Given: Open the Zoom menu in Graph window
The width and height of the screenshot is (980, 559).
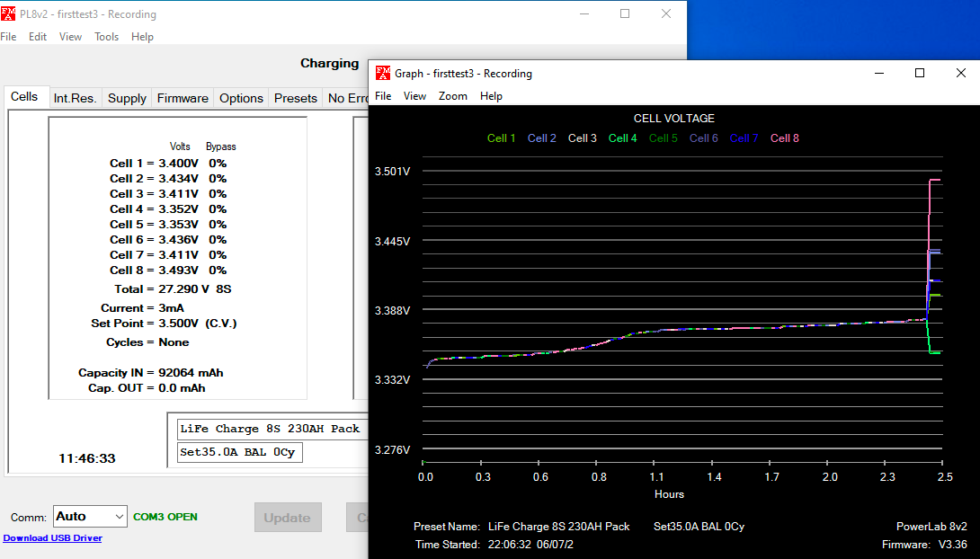Looking at the screenshot, I should pyautogui.click(x=453, y=96).
